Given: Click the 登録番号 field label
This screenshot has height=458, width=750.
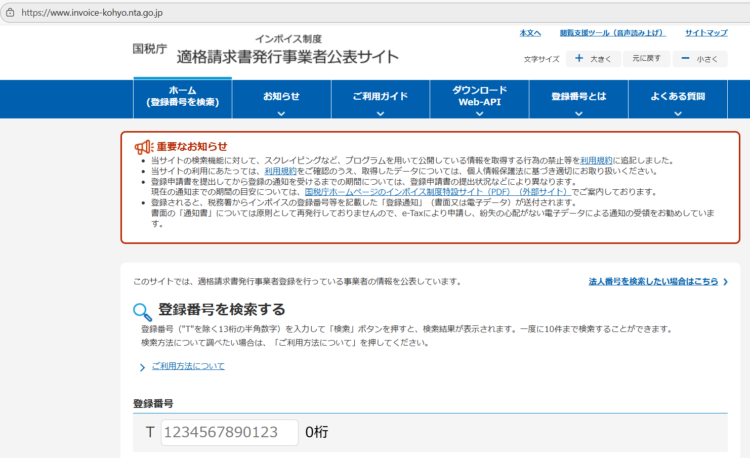Looking at the screenshot, I should pyautogui.click(x=153, y=403).
